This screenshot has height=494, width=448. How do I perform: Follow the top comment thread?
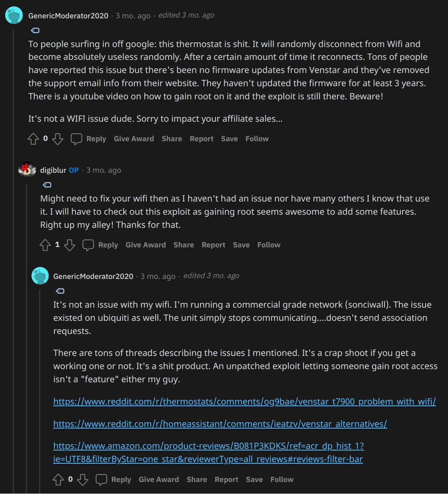[x=257, y=138]
